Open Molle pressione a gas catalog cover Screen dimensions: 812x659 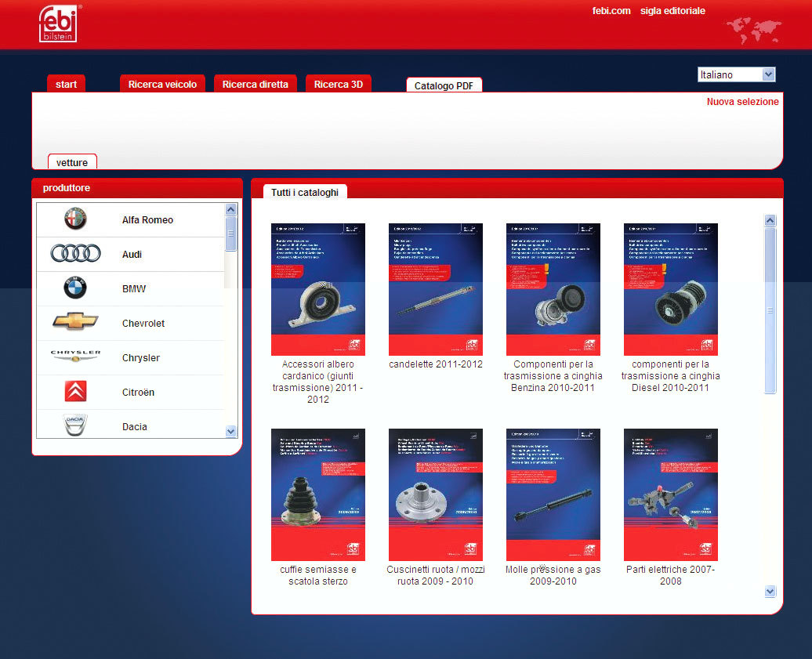[x=553, y=494]
